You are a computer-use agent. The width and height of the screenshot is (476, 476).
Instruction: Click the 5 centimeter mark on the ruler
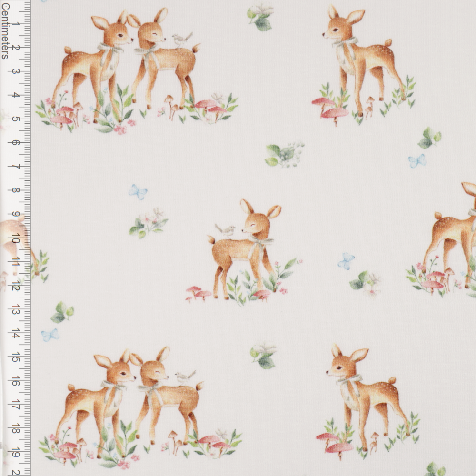point(16,119)
